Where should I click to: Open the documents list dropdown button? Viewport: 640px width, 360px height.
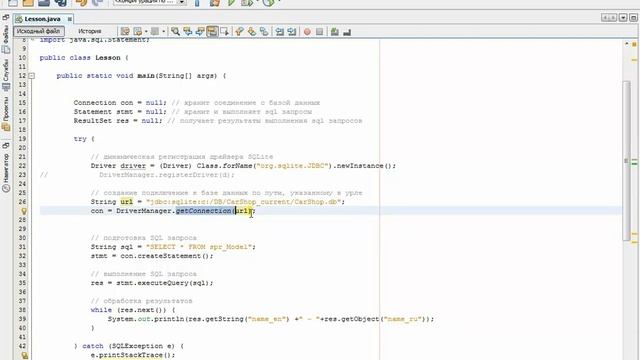[623, 18]
